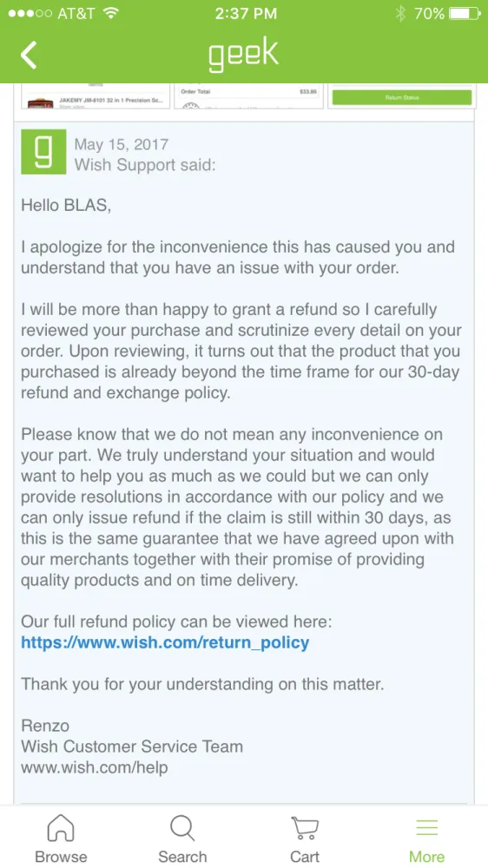
Task: Tap the Wish Support said sender label
Action: click(x=145, y=165)
